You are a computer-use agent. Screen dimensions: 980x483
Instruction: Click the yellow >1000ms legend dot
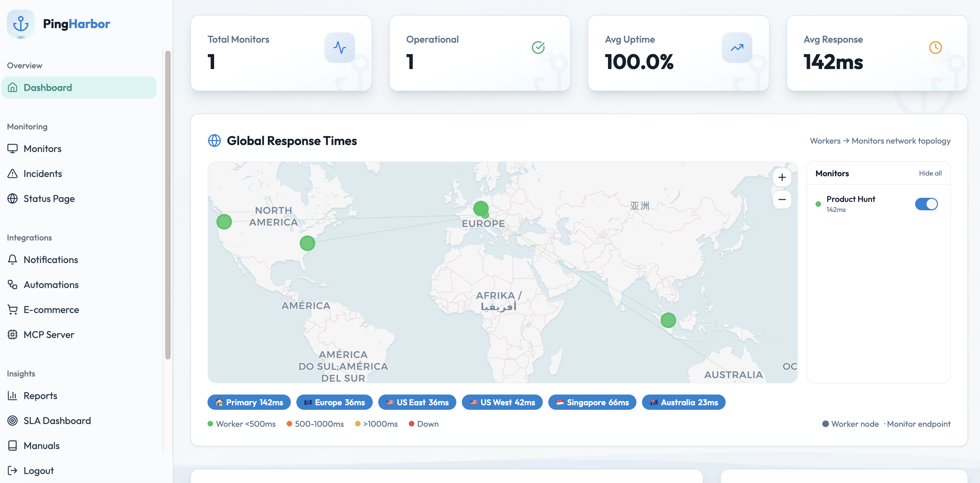point(357,424)
